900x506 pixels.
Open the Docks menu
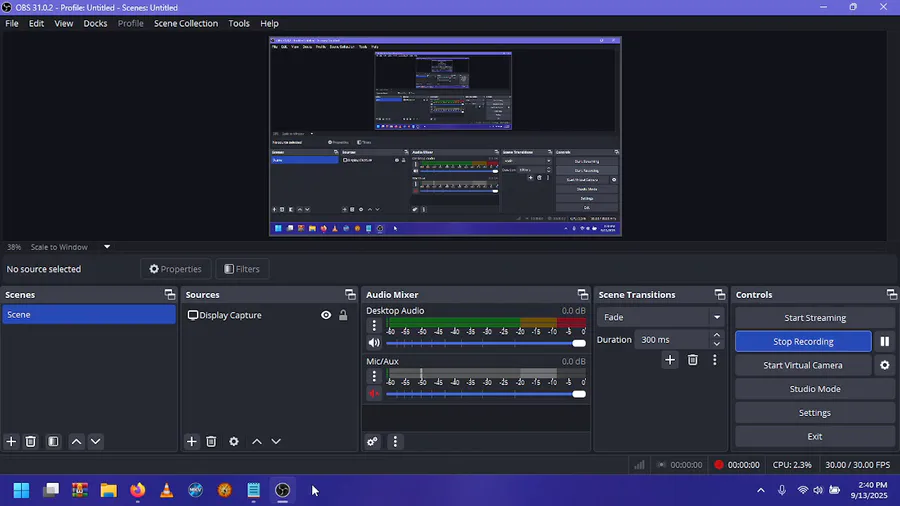coord(95,24)
